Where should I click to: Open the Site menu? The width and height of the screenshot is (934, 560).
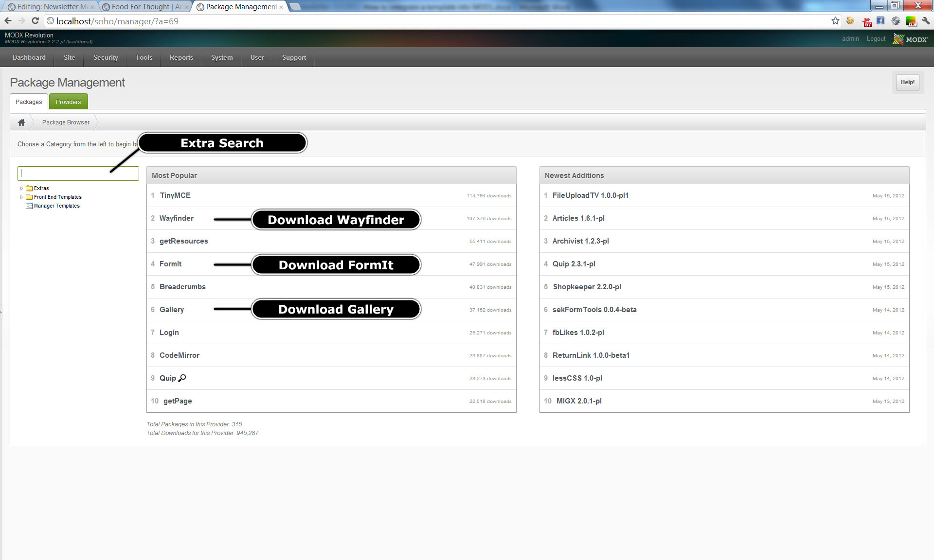click(70, 57)
